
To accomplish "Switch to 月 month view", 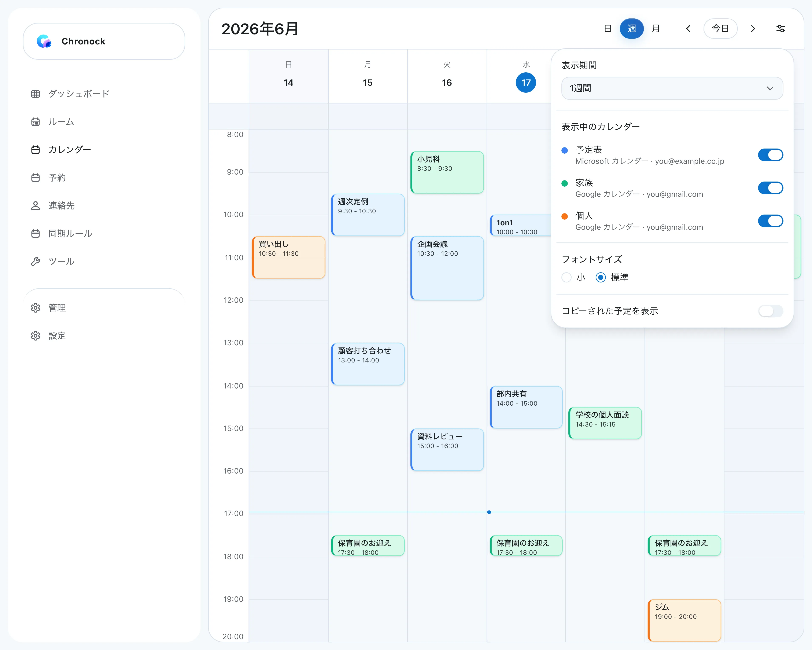I will tap(655, 29).
